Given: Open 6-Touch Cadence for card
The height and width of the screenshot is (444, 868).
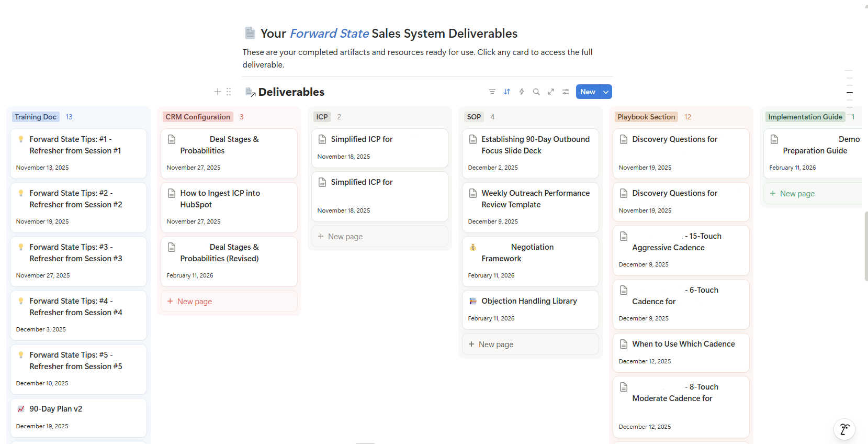Looking at the screenshot, I should tap(681, 304).
